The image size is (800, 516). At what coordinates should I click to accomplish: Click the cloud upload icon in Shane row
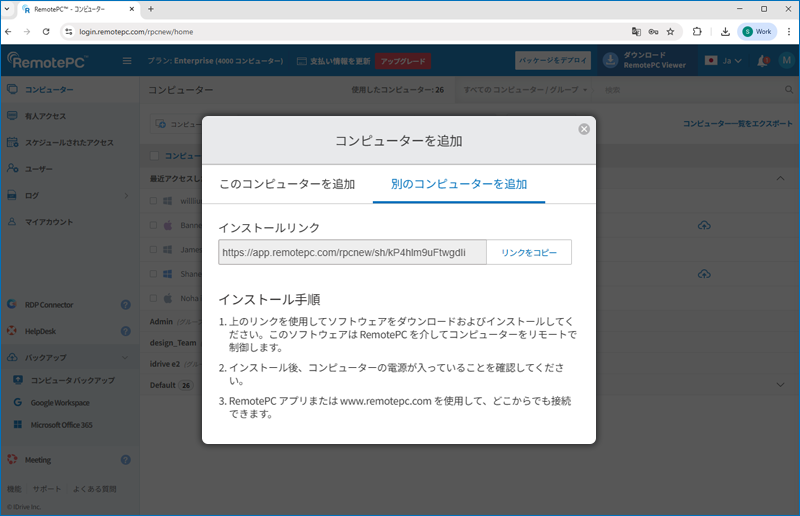(x=704, y=274)
